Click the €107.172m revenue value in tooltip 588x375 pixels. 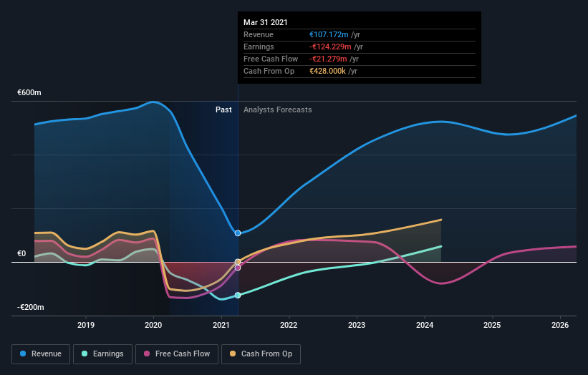[329, 34]
